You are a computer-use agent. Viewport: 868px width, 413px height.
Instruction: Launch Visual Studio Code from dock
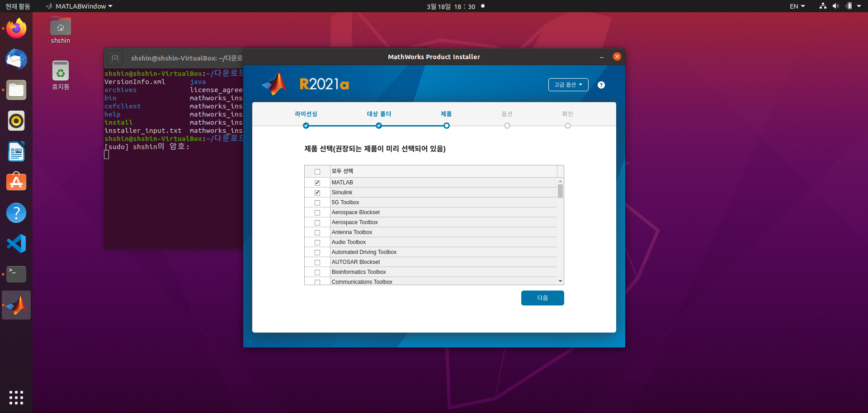point(16,244)
